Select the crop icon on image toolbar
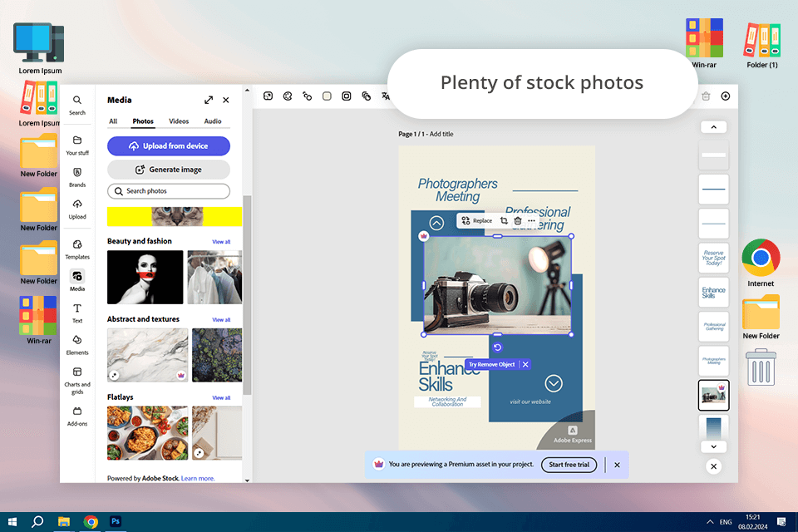The width and height of the screenshot is (798, 532). 504,220
